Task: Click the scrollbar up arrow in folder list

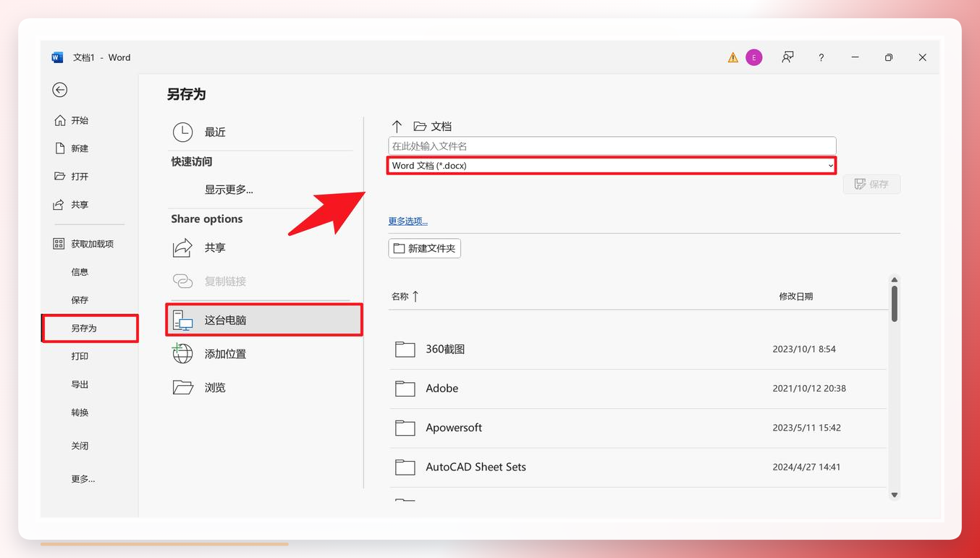Action: pos(895,280)
